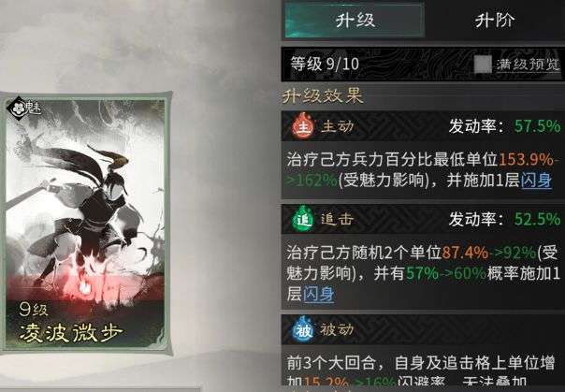565x392 pixels.
Task: Click the red 主 active skill flame icon
Action: coord(303,126)
